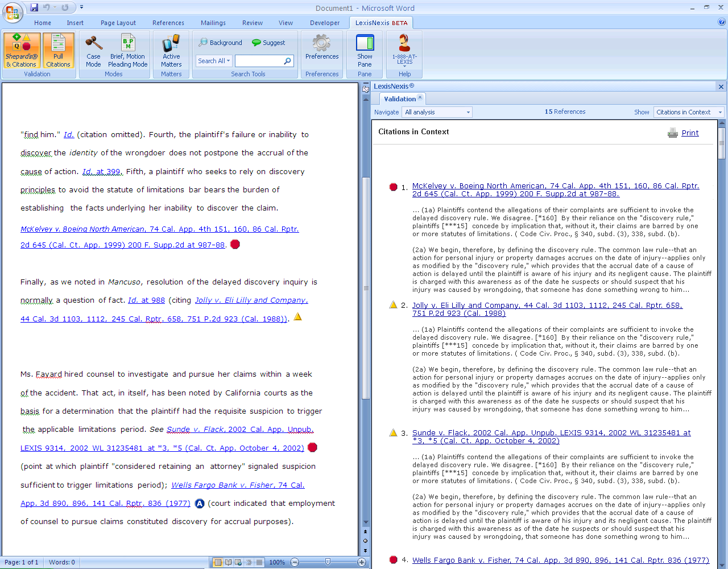Screen dimensions: 728x569
Task: Switch to Web Layout view
Action: click(x=238, y=562)
